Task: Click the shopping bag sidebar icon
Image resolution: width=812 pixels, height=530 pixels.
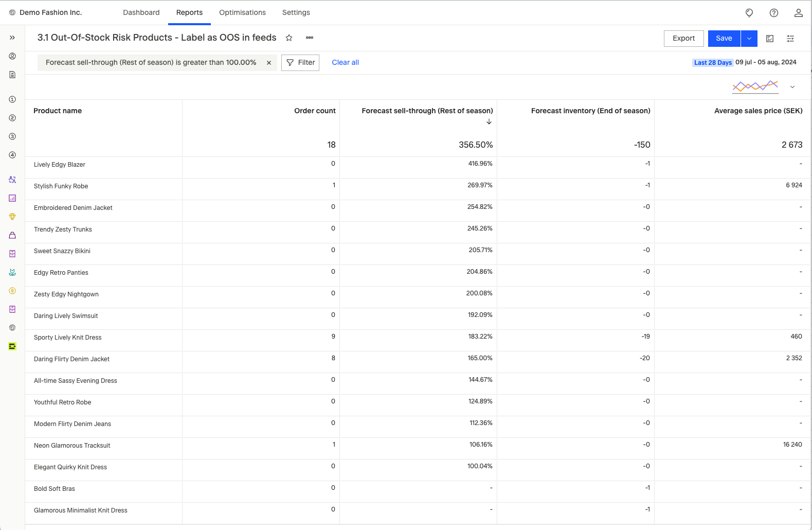Action: pos(12,235)
